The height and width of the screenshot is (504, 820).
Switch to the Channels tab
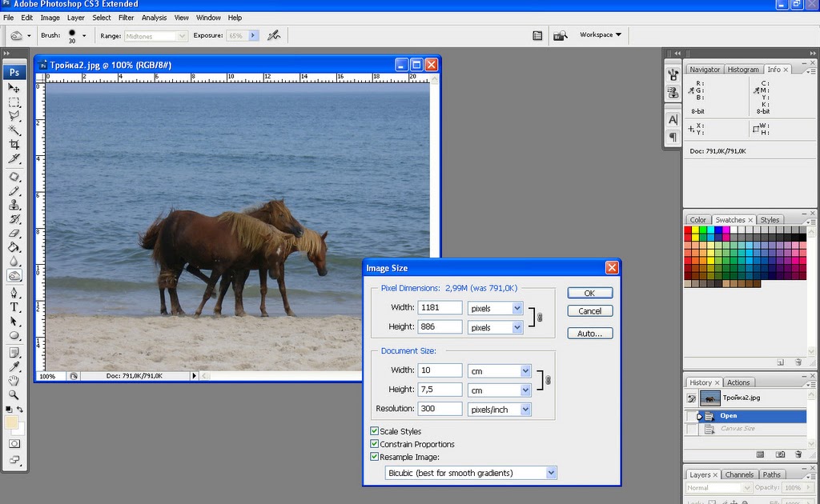pos(739,474)
